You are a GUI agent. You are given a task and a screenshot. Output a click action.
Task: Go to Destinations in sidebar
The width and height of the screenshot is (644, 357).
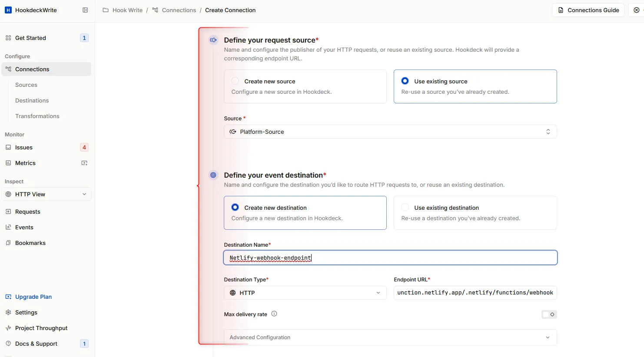click(x=32, y=100)
